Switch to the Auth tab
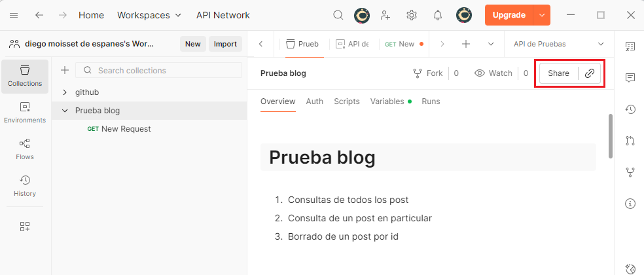This screenshot has width=644, height=275. coord(314,101)
